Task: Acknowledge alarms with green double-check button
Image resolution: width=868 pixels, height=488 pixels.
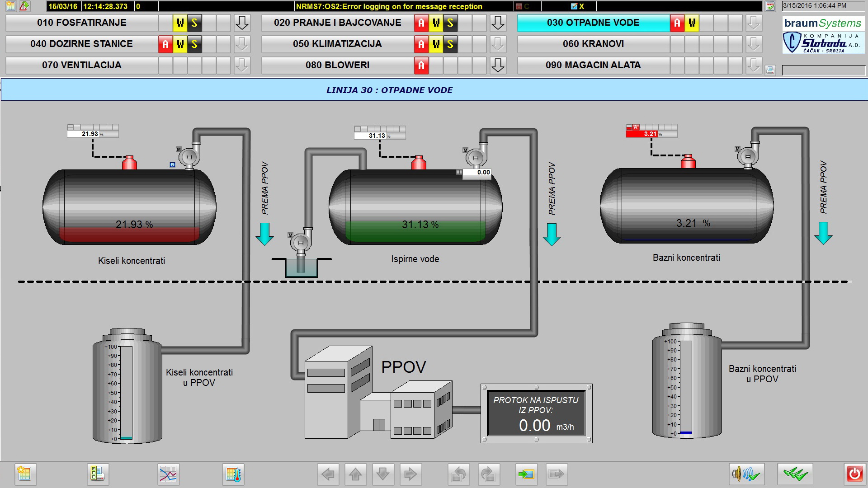Action: tap(795, 474)
